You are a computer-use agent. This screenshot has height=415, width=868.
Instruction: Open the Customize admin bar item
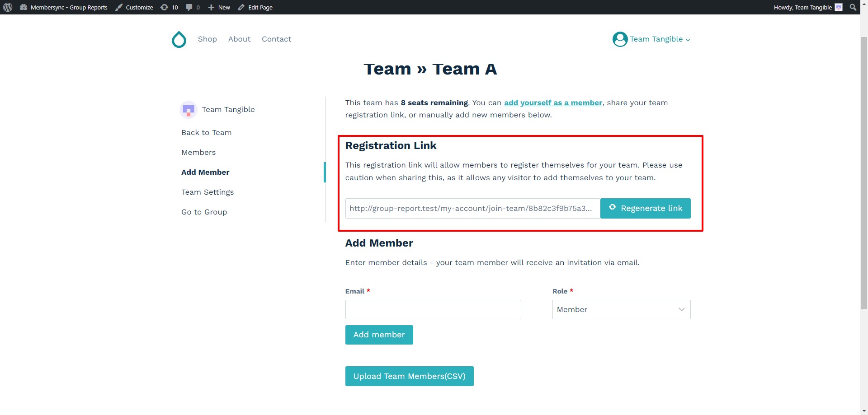pos(134,7)
